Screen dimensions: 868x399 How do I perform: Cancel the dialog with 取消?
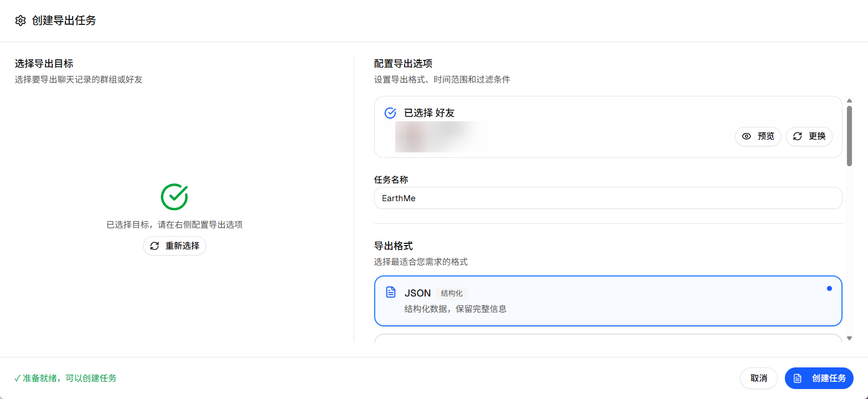(758, 378)
